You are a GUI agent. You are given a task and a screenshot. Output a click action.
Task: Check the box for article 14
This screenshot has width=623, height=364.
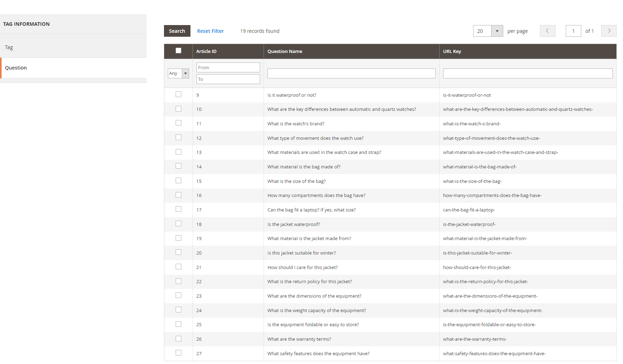coord(178,166)
